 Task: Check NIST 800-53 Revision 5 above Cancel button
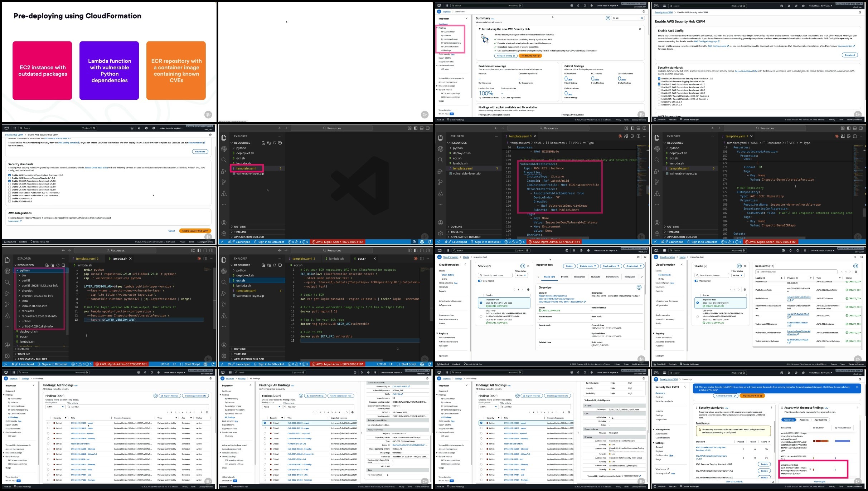click(x=9, y=196)
